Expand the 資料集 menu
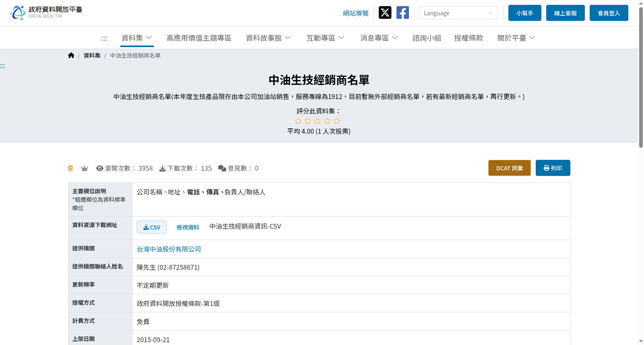Screen dimensions: 644x345 [137, 38]
